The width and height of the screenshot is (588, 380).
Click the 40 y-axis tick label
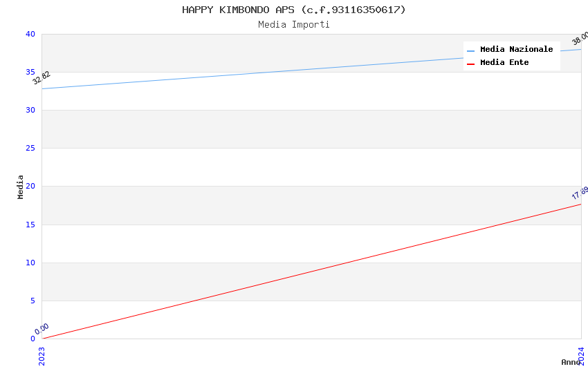click(x=30, y=34)
